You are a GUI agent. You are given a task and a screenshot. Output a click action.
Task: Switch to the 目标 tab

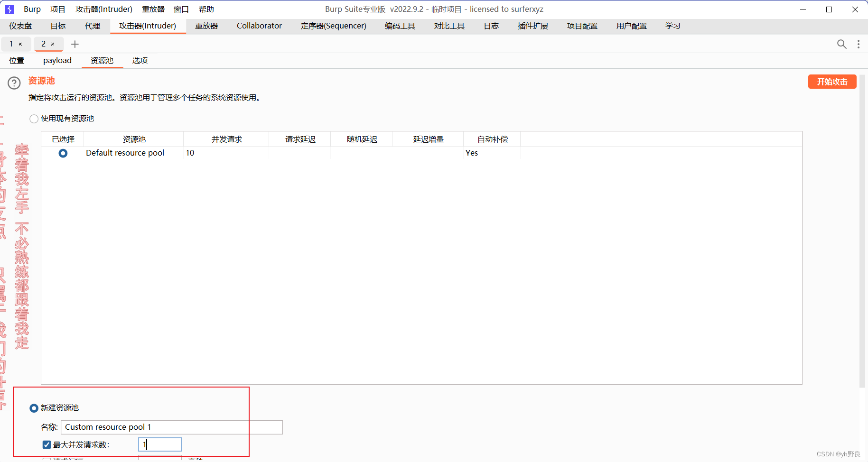click(58, 26)
